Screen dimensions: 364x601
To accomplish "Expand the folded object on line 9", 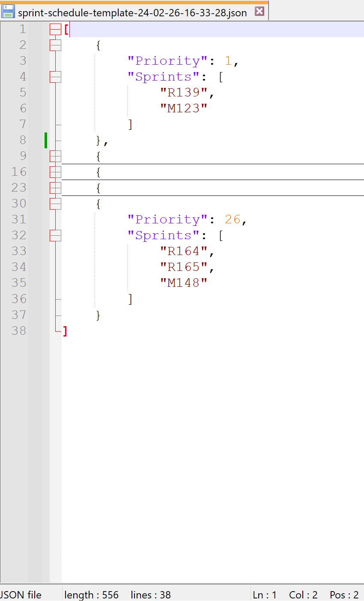I will click(x=56, y=156).
